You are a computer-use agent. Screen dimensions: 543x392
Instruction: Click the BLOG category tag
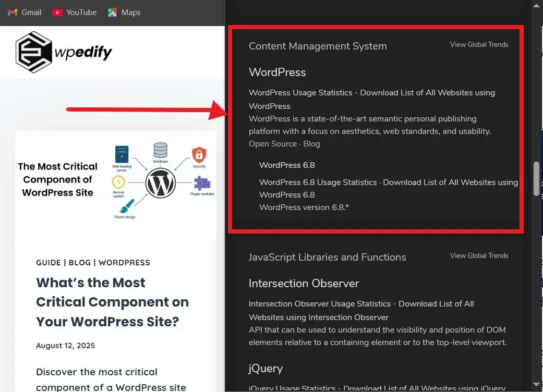(80, 263)
